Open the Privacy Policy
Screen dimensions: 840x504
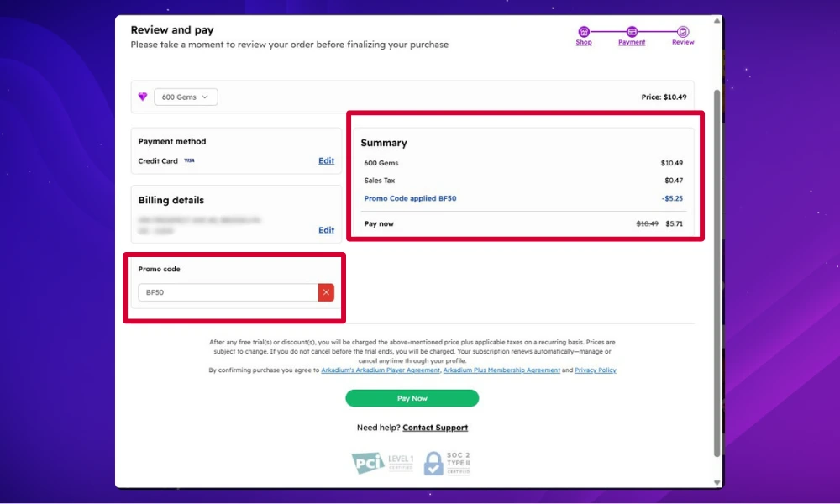(x=596, y=370)
